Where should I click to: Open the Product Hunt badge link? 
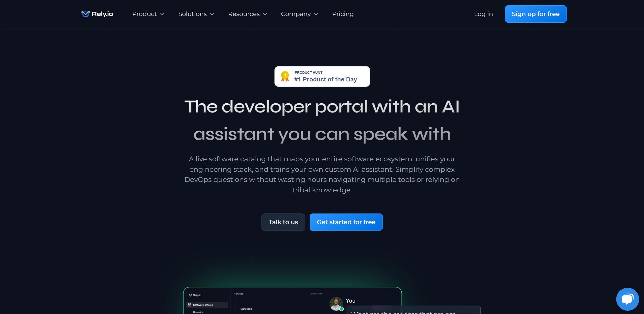[x=322, y=76]
